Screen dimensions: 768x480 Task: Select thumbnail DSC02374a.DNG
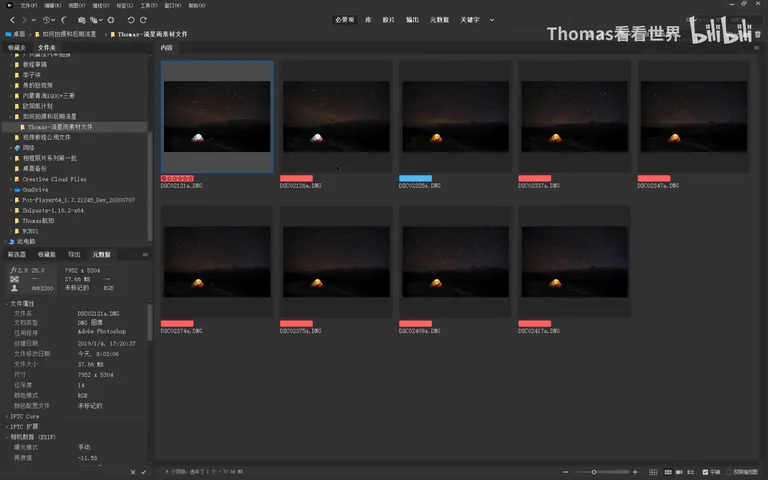(217, 262)
